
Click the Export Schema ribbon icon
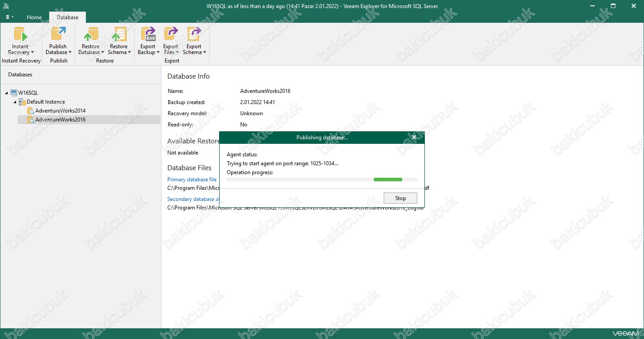(194, 35)
